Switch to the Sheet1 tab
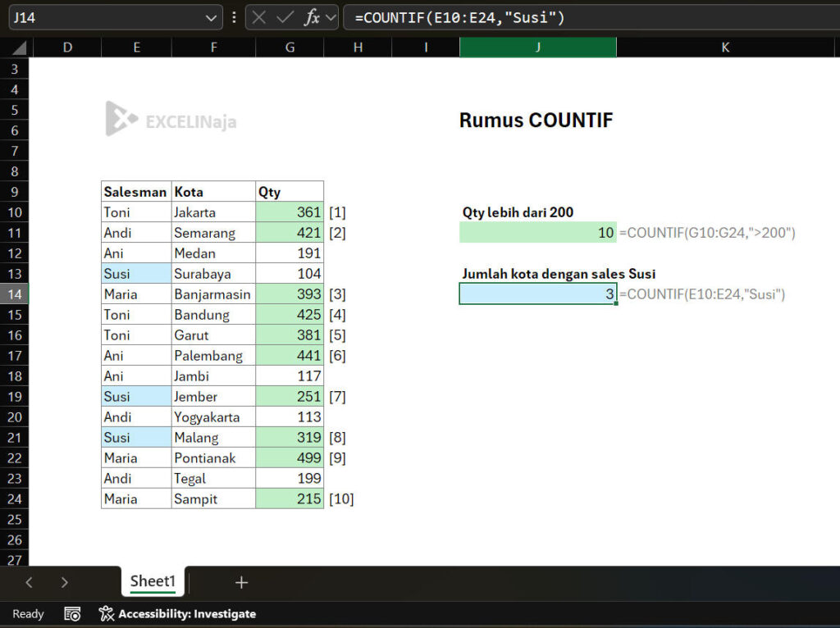This screenshot has width=840, height=628. (x=152, y=581)
